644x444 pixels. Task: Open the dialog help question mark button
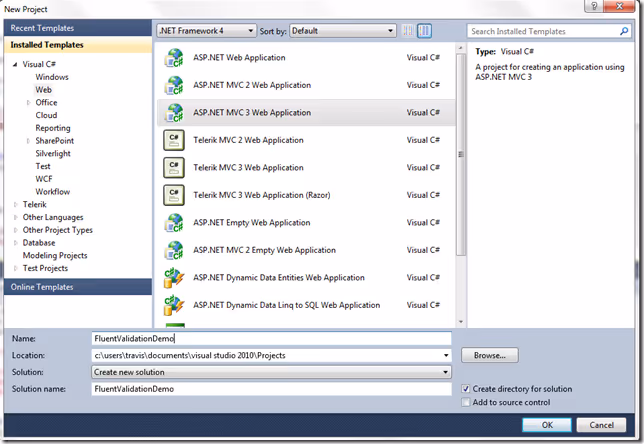point(594,6)
